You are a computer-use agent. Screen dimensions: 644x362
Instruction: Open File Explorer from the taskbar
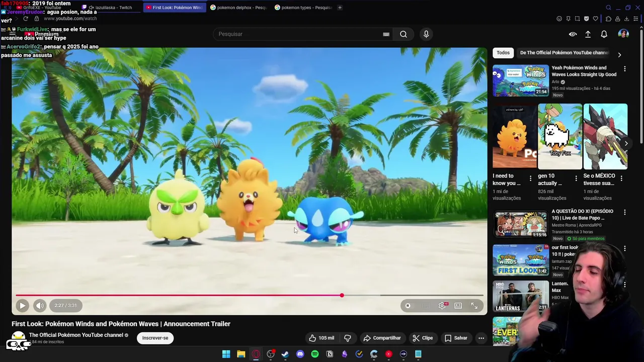(241, 354)
